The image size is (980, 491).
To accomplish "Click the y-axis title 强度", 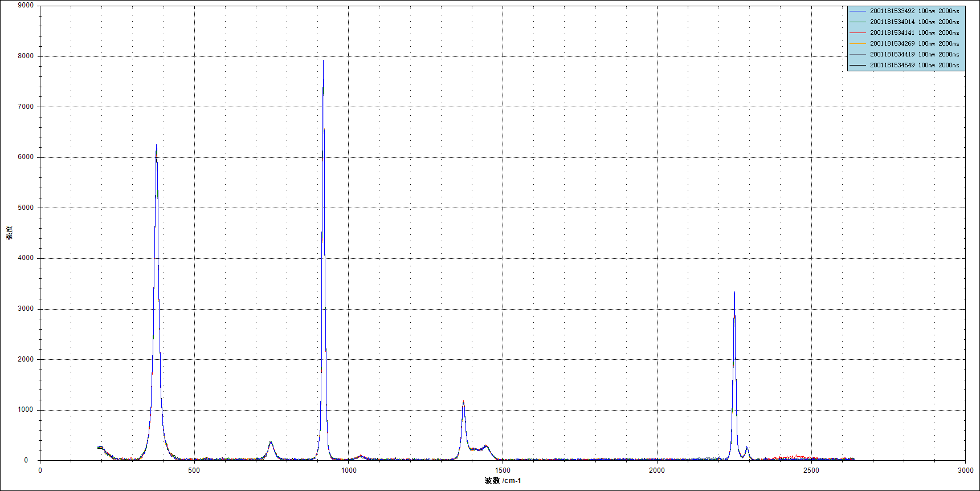I will (10, 233).
